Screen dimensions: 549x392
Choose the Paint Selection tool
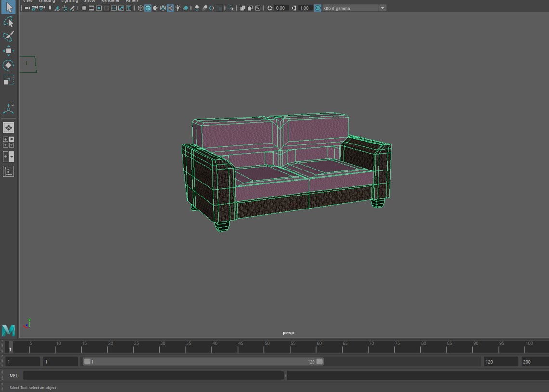click(x=8, y=36)
